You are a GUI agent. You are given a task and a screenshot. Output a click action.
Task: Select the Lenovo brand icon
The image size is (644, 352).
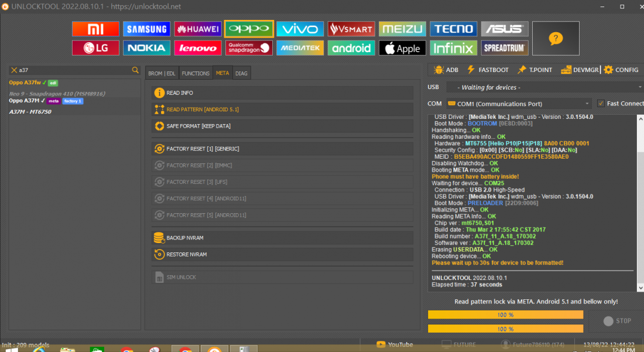198,48
